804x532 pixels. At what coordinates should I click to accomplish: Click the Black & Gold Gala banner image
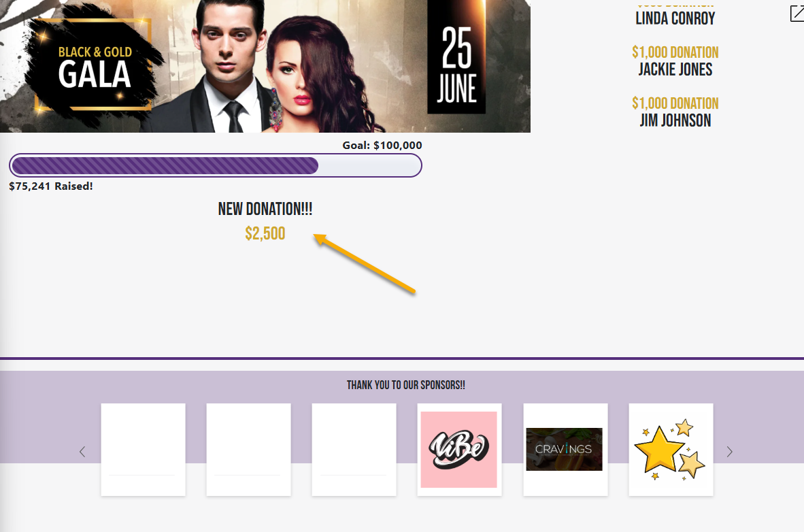[265, 66]
